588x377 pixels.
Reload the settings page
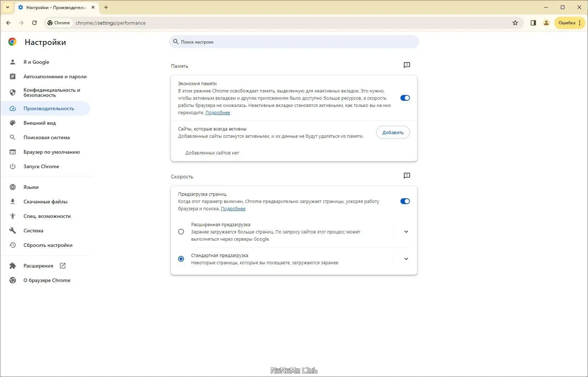[34, 23]
